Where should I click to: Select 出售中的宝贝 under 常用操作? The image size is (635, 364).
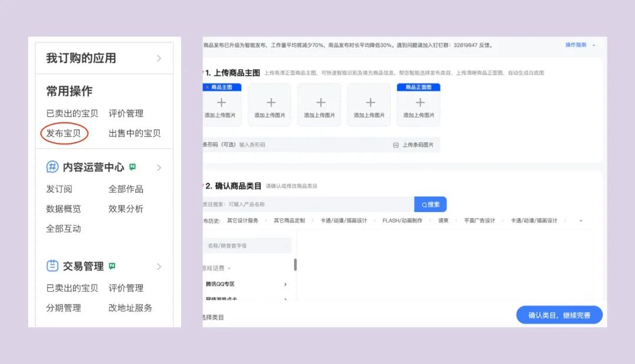[x=135, y=133]
